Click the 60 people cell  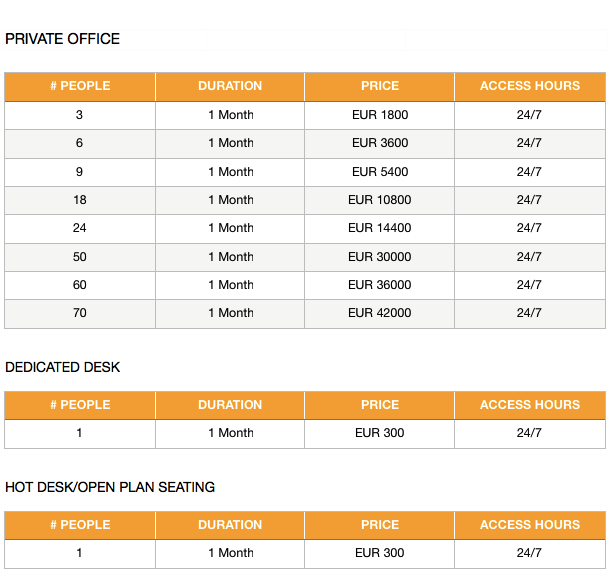pos(80,285)
